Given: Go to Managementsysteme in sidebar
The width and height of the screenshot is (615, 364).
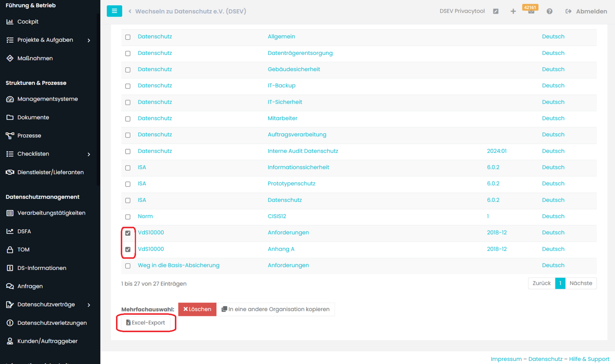Looking at the screenshot, I should click(47, 99).
